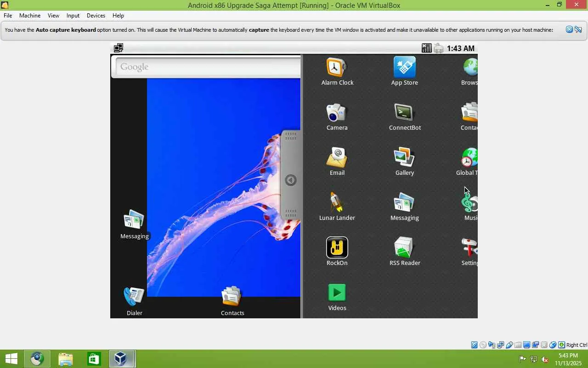Image resolution: width=588 pixels, height=368 pixels.
Task: Open the RSS Reader app
Action: coord(404,252)
